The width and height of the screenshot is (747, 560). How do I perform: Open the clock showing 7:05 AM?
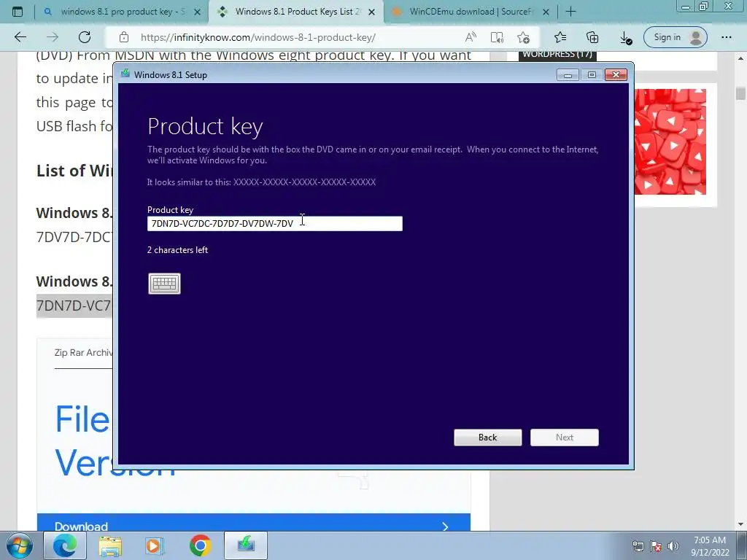pyautogui.click(x=710, y=546)
